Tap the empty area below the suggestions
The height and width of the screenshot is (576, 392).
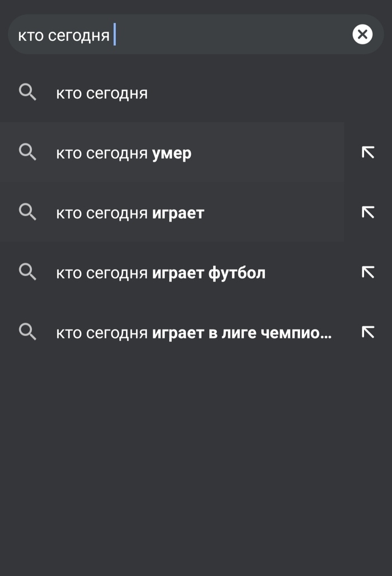pyautogui.click(x=196, y=459)
